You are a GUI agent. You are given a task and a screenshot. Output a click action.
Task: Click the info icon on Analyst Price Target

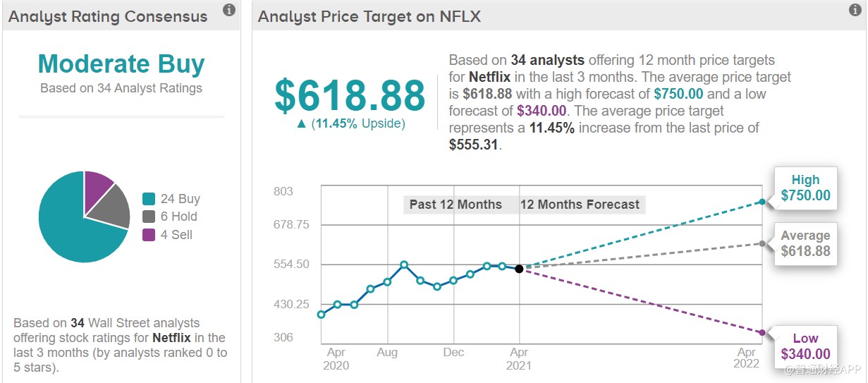(855, 10)
